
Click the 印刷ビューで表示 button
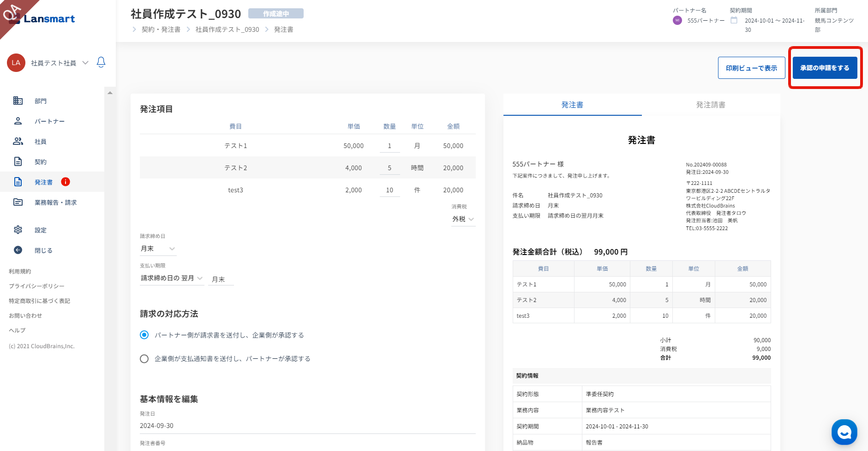tap(751, 68)
